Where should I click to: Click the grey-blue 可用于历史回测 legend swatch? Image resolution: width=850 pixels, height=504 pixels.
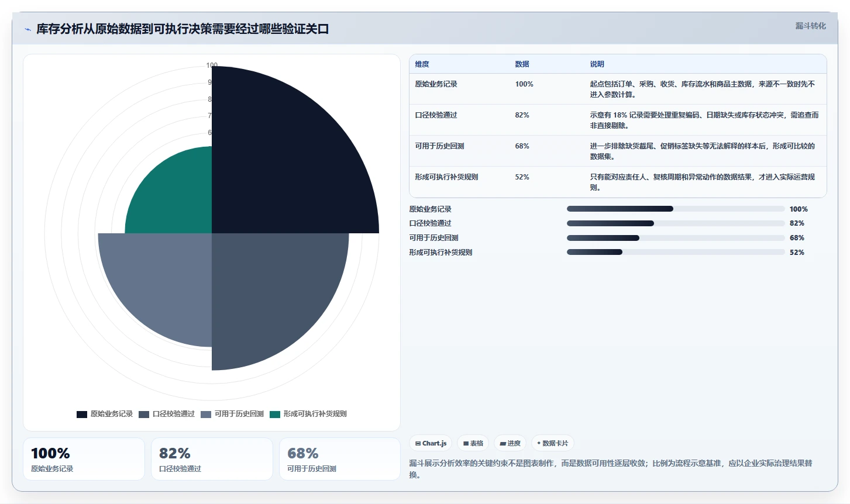pos(206,415)
